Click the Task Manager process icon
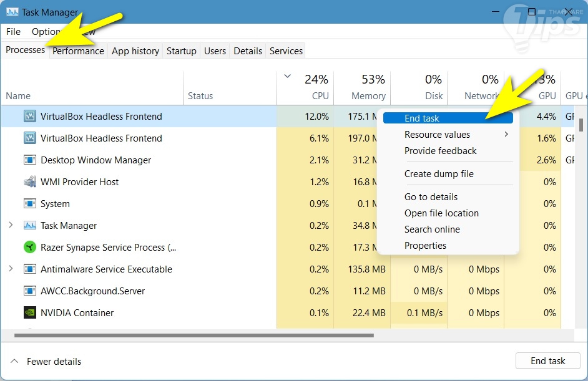 30,226
